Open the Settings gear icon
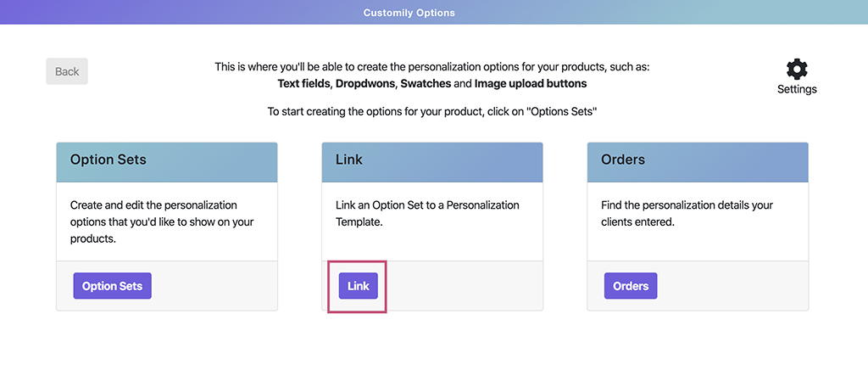The height and width of the screenshot is (370, 868). [797, 69]
